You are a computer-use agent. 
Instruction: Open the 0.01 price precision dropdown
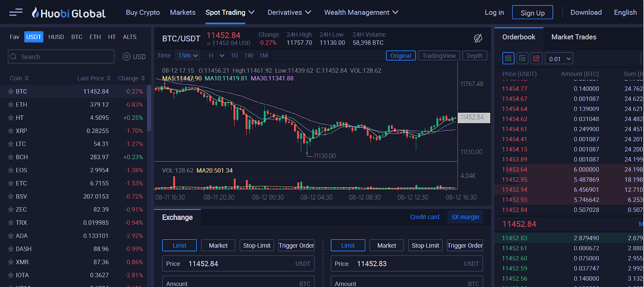pos(559,59)
